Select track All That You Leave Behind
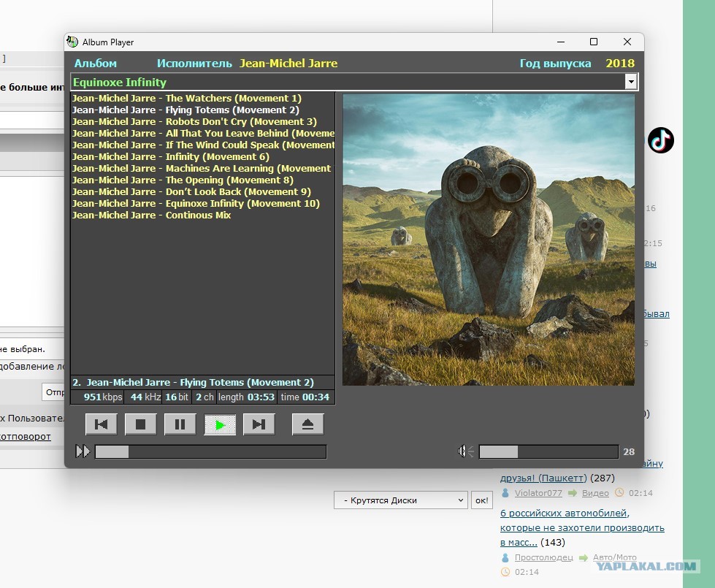 pos(203,134)
